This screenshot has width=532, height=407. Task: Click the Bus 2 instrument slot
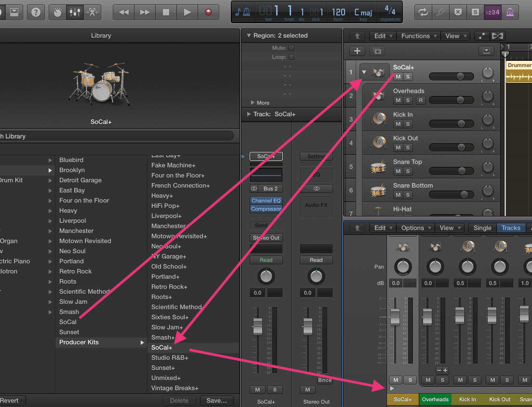point(270,189)
